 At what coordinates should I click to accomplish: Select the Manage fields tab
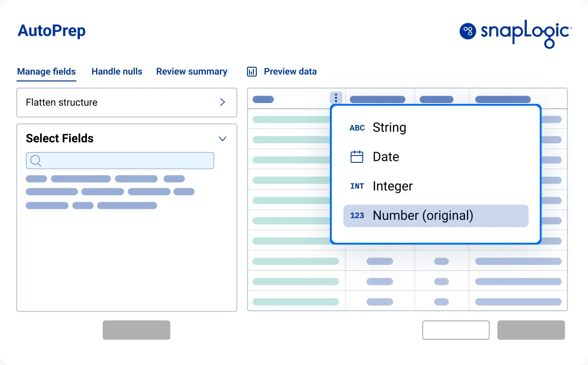click(x=47, y=72)
